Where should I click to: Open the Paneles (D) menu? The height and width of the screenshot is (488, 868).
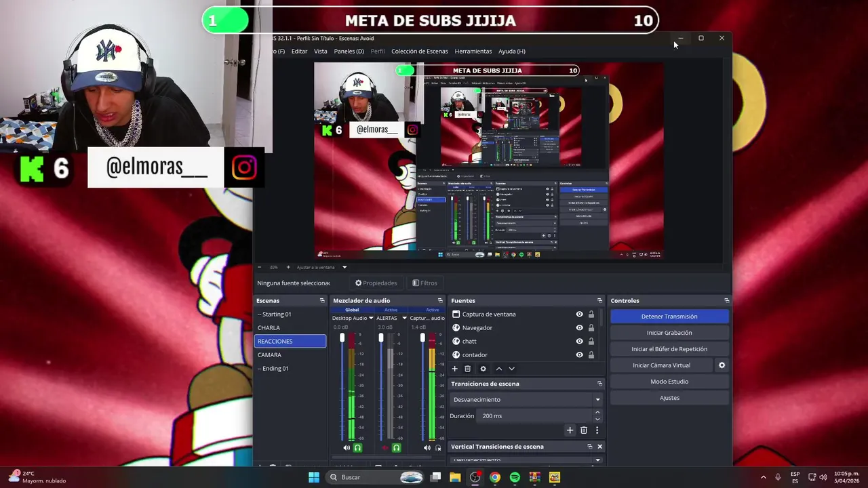pos(349,52)
